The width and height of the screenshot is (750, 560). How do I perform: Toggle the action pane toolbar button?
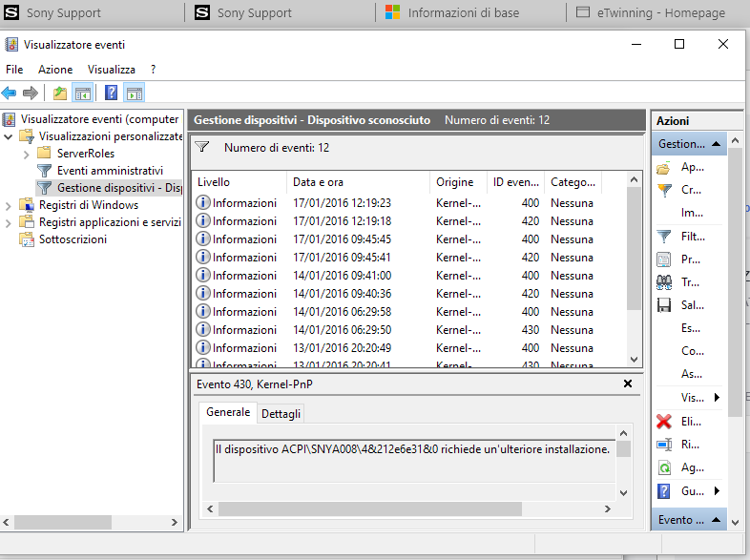click(x=135, y=93)
